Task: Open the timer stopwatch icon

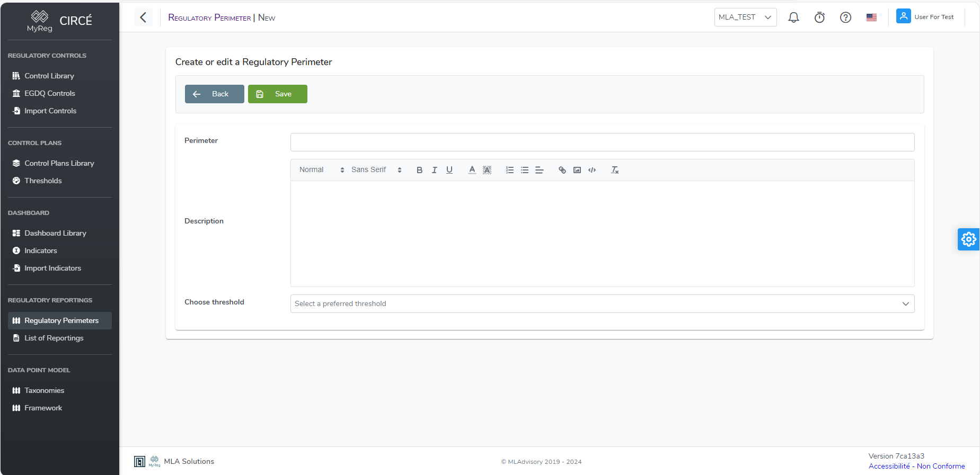Action: (819, 17)
